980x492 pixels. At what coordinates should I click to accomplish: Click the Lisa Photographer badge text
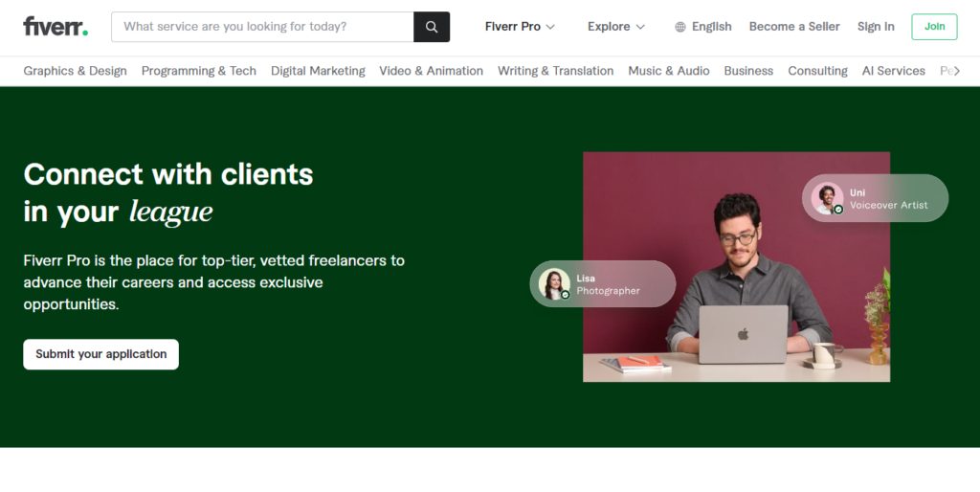tap(608, 284)
